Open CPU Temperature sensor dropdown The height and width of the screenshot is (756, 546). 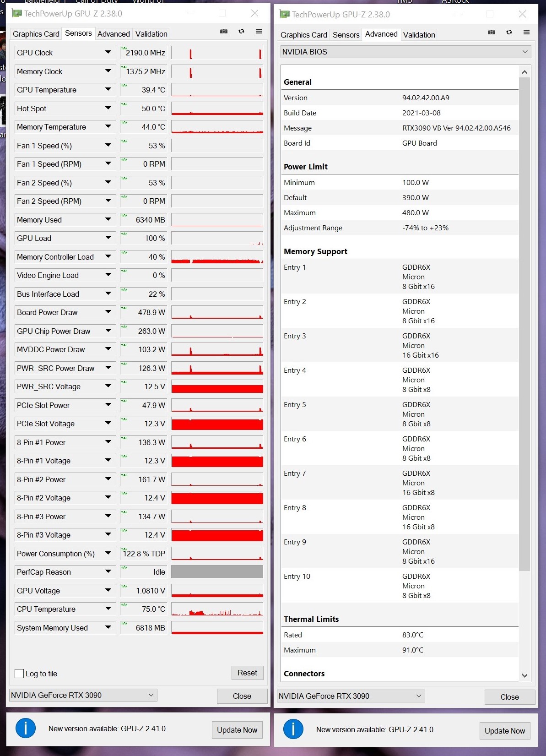coord(108,609)
